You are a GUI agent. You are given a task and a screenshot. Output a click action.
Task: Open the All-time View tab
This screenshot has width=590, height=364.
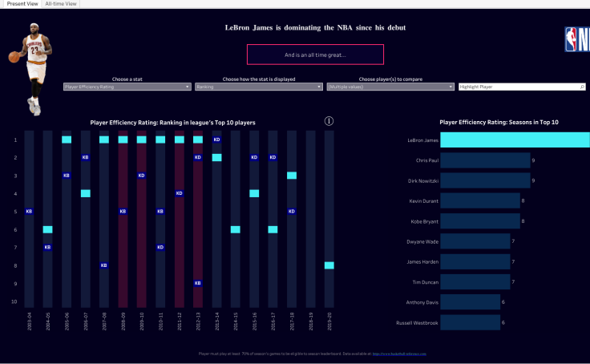[x=61, y=4]
